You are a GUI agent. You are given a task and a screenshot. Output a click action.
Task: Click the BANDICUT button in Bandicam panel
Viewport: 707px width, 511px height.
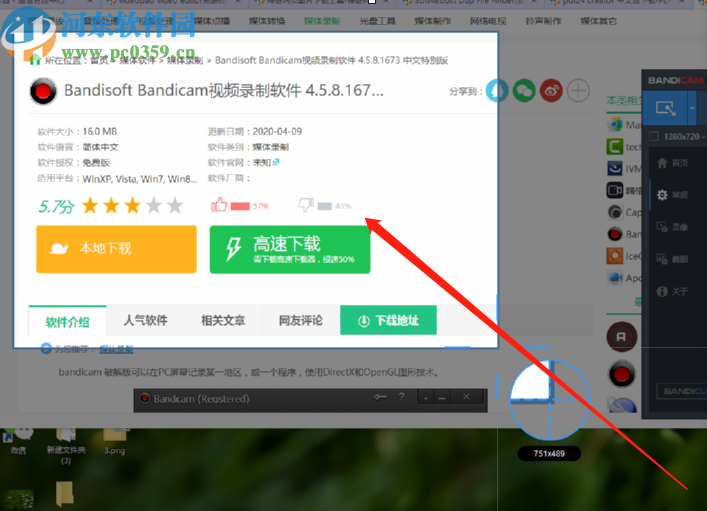[x=682, y=391]
